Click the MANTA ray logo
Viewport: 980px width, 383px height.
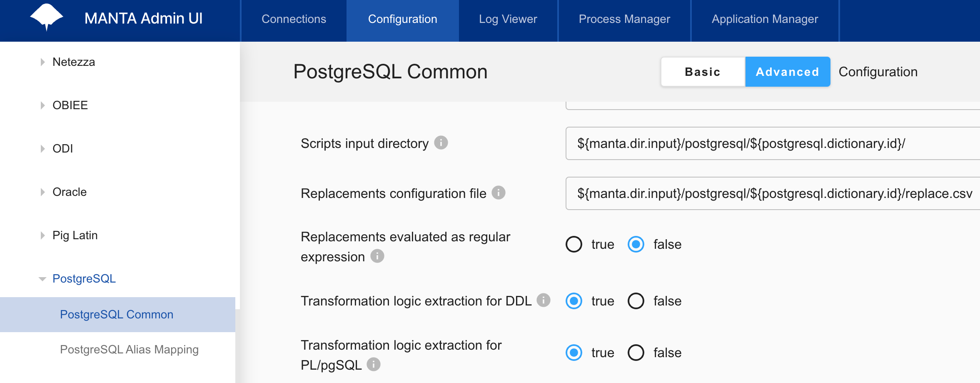[46, 18]
